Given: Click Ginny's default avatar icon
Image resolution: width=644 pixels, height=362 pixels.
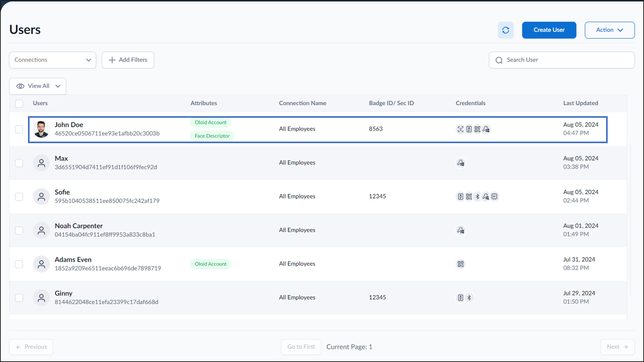Looking at the screenshot, I should pos(41,298).
